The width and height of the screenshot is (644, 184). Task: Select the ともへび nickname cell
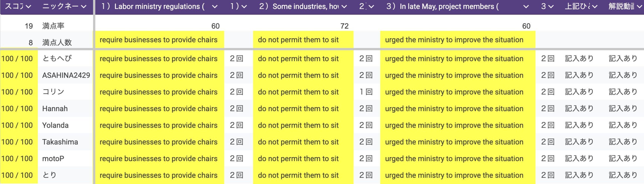coord(57,59)
